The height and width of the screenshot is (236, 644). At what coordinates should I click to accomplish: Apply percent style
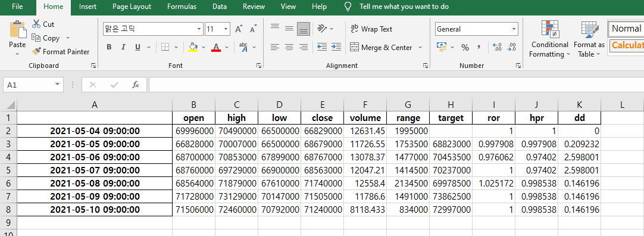coord(465,47)
